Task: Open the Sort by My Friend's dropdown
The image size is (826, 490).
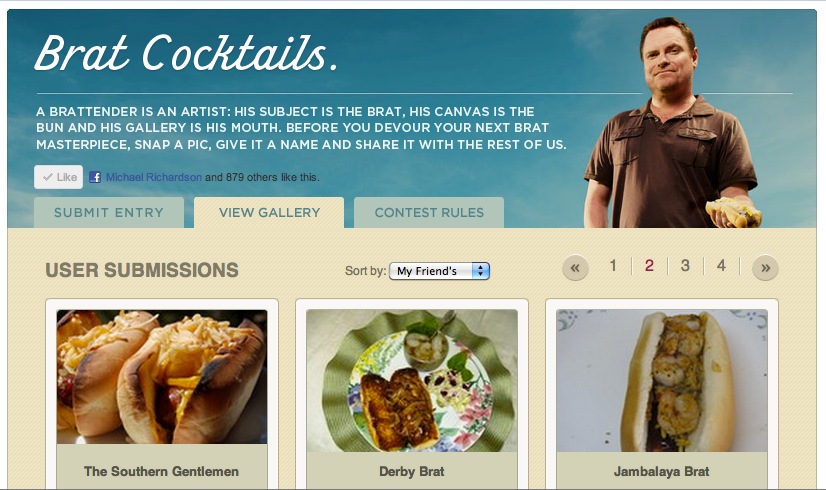Action: pyautogui.click(x=439, y=271)
